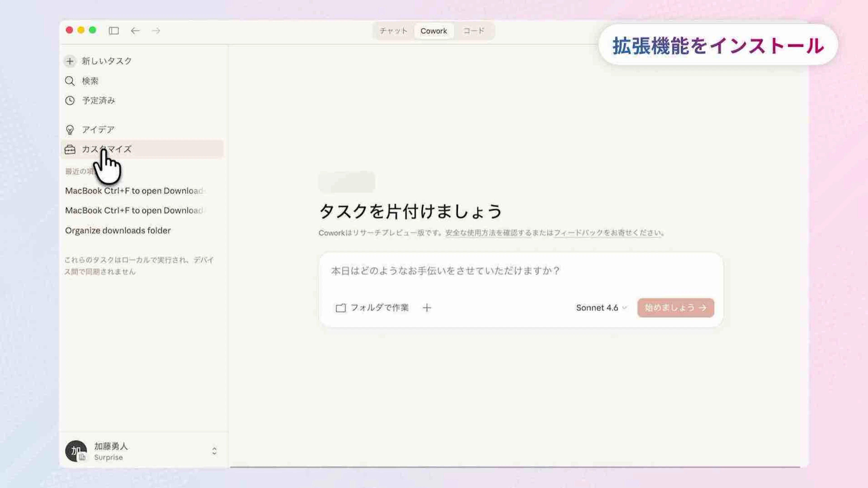Click the back navigation arrow
The image size is (868, 488).
[135, 31]
